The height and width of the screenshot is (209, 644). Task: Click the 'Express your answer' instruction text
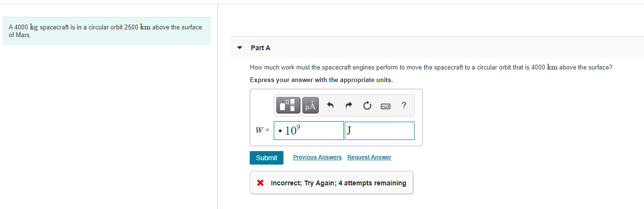pyautogui.click(x=321, y=80)
